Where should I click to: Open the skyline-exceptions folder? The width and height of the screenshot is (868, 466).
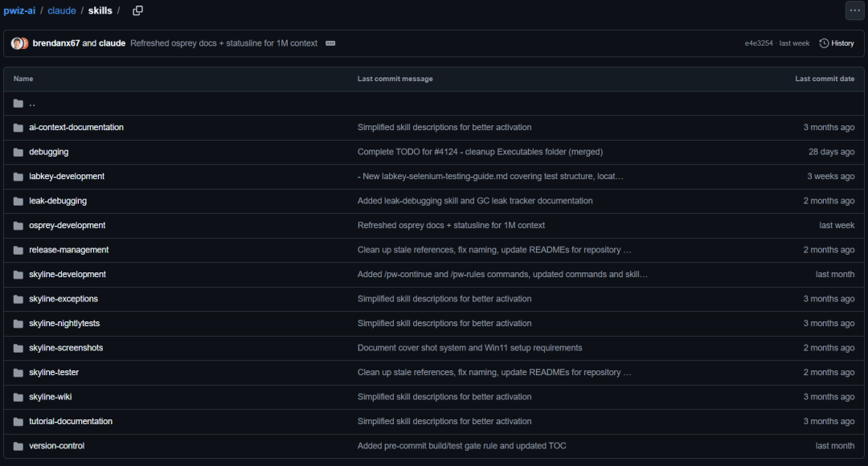point(63,299)
